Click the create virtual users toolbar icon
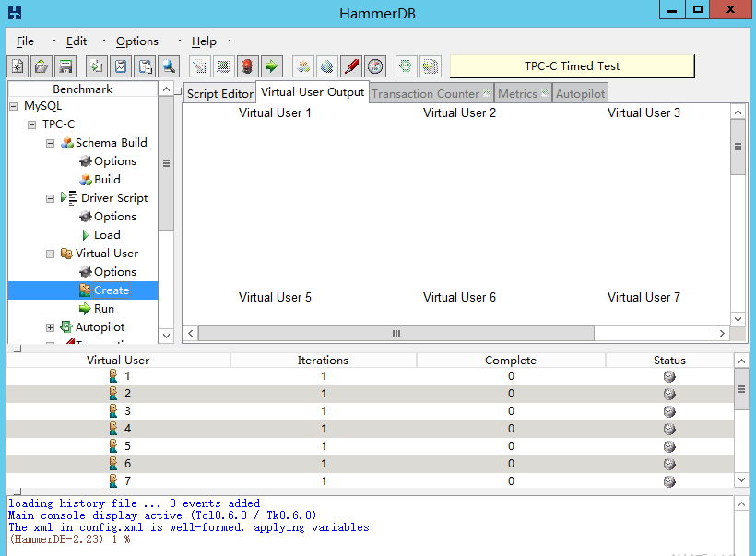Viewport: 756px width, 556px height. point(302,65)
